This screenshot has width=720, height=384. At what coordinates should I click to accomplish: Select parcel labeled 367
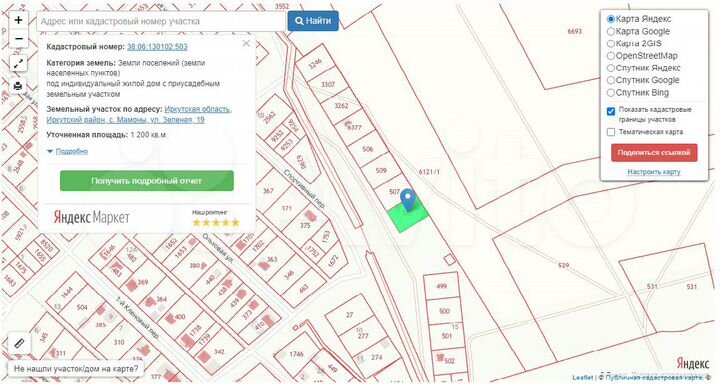click(x=268, y=191)
